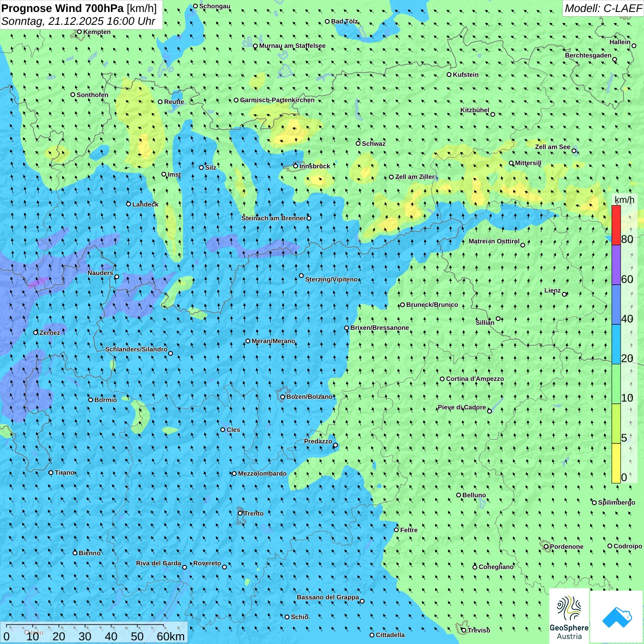Click the Mittersill city label
The height and width of the screenshot is (644, 644).
(x=528, y=163)
